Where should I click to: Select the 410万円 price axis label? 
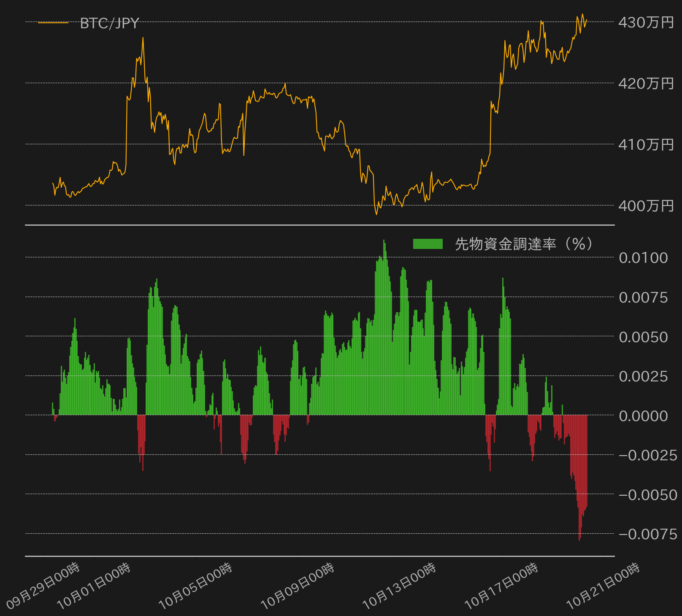pos(646,145)
